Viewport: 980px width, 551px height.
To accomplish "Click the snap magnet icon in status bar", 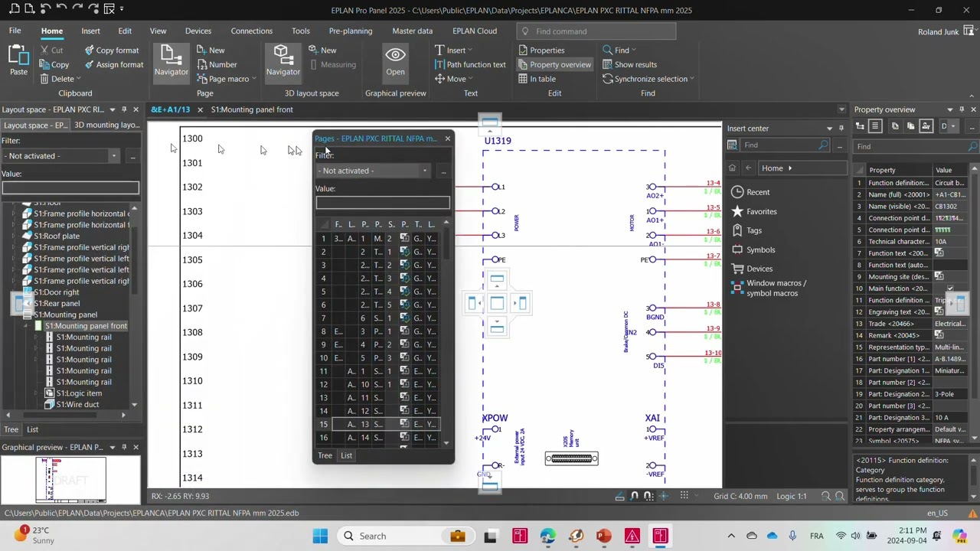I will coord(634,497).
